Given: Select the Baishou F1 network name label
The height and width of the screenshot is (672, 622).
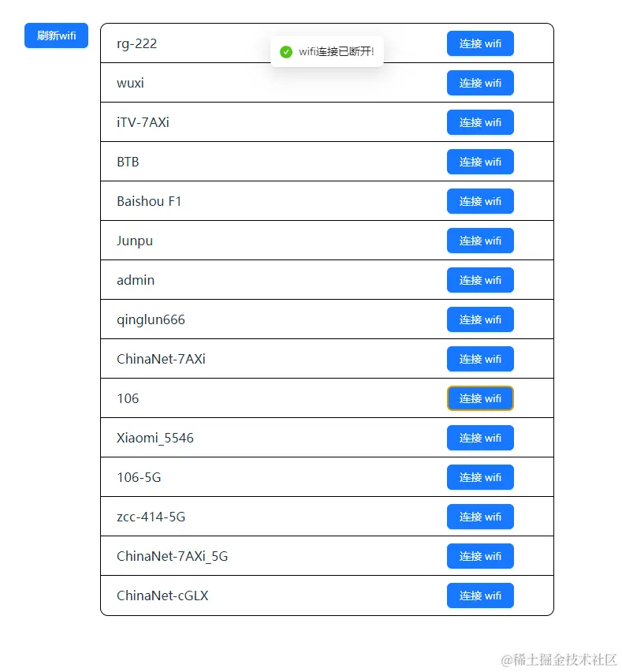Looking at the screenshot, I should pos(149,201).
